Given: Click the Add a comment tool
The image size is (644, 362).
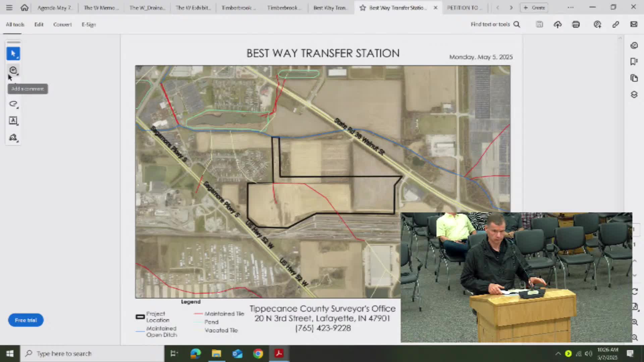Looking at the screenshot, I should (13, 70).
